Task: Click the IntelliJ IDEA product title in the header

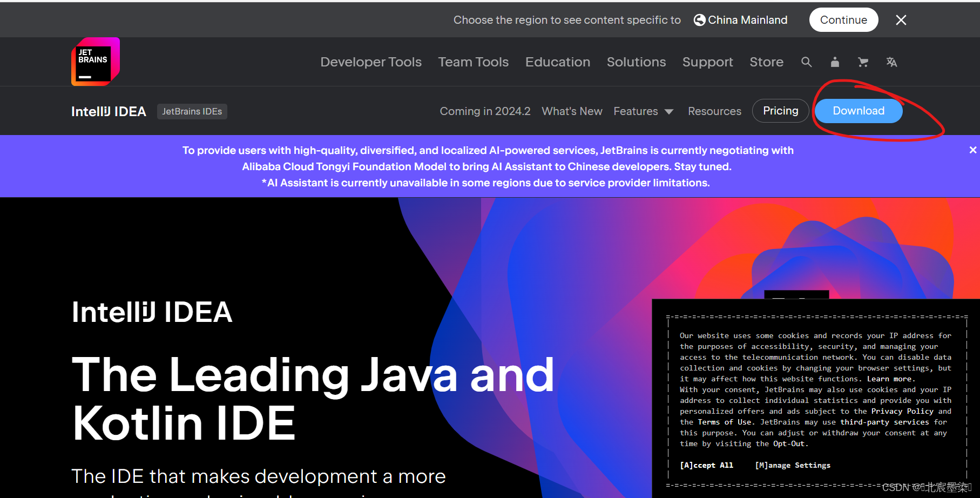Action: point(109,111)
